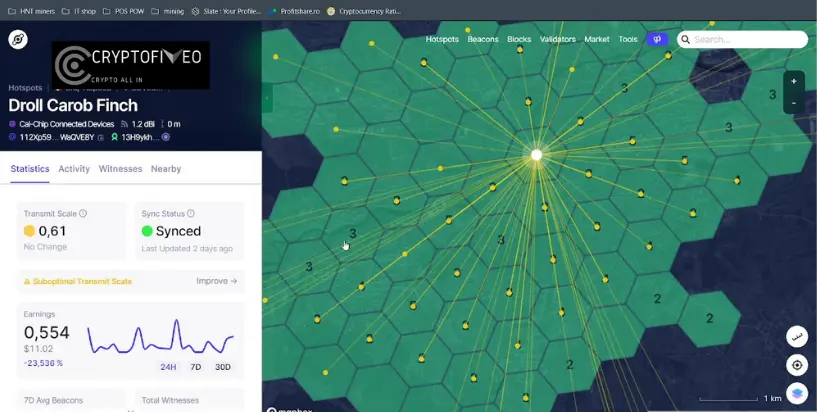This screenshot has height=412, width=817.
Task: Select 7D earnings range
Action: coord(195,367)
